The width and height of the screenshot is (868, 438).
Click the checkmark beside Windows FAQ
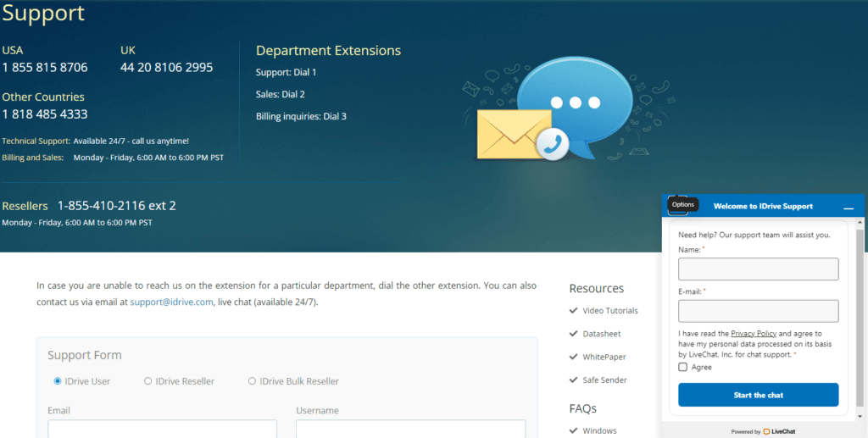click(574, 431)
